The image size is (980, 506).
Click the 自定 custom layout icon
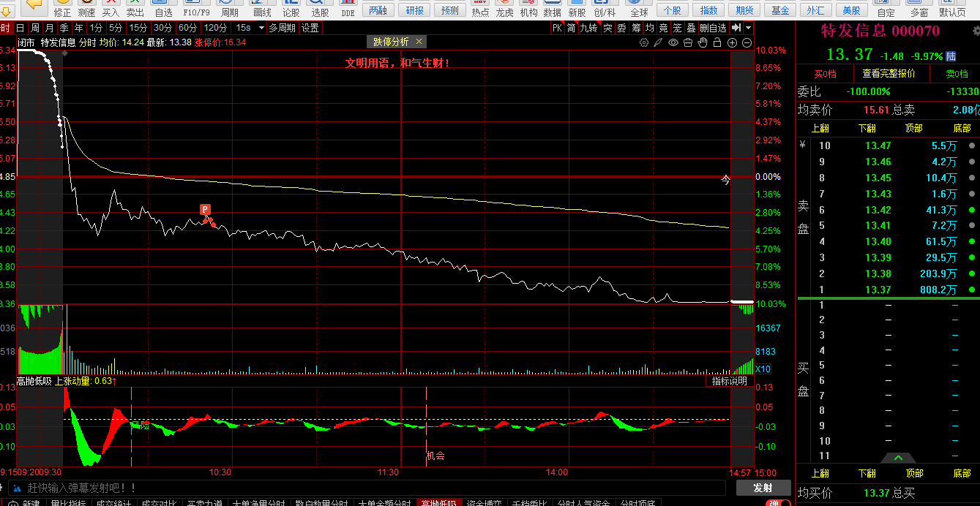coord(886,9)
